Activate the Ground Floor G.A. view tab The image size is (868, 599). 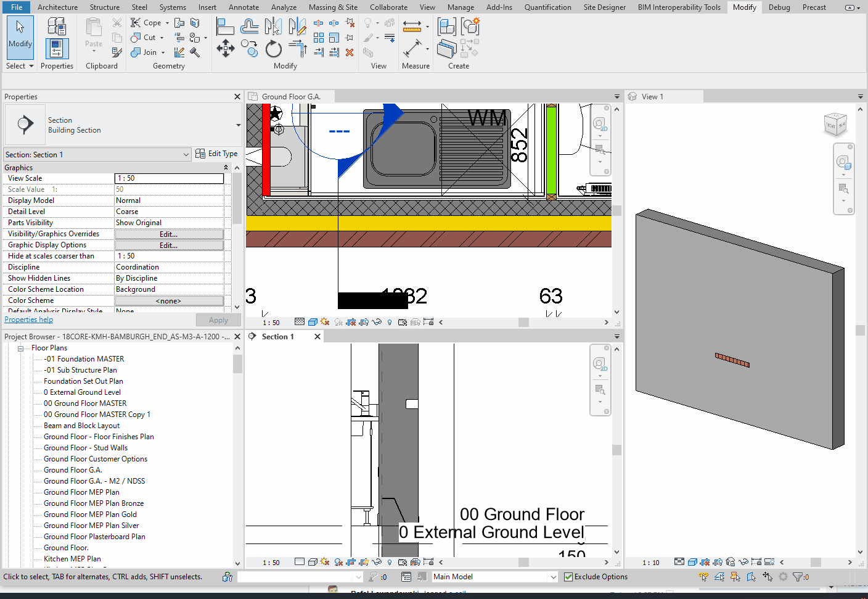point(289,96)
